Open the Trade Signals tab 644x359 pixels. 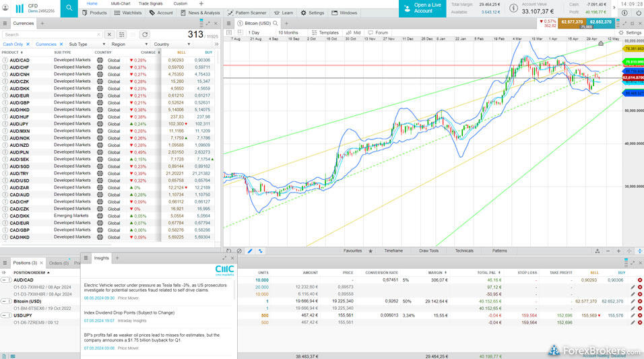(150, 3)
